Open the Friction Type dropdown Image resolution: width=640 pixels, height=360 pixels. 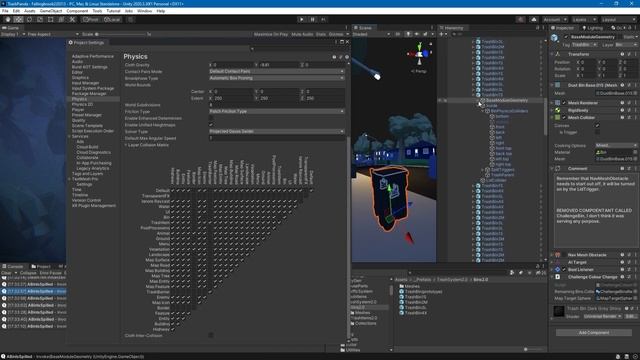click(276, 111)
